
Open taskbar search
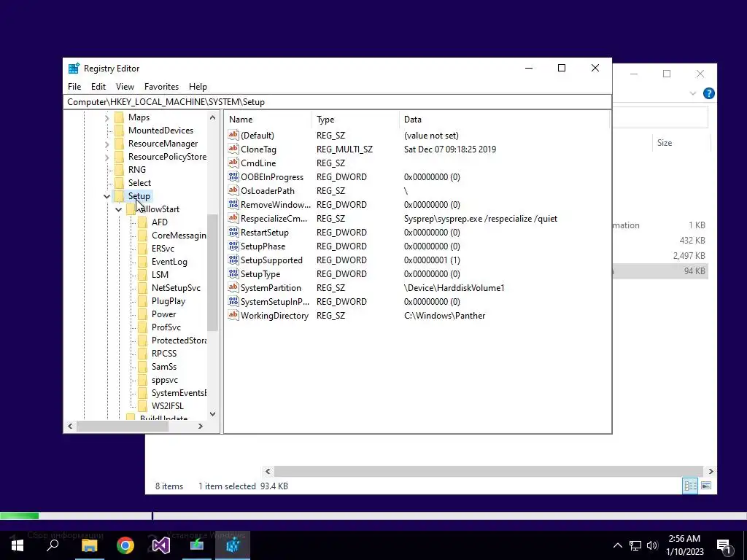pyautogui.click(x=53, y=545)
